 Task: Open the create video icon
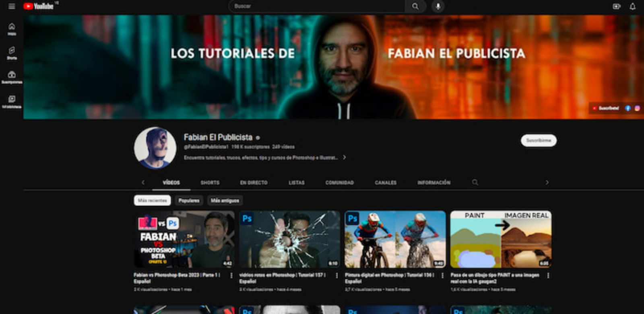click(616, 6)
